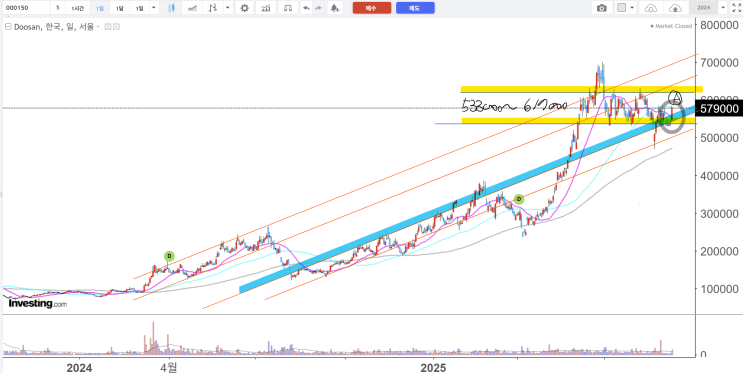This screenshot has width=743, height=373.
Task: Select the highlighted blue 1일 interval
Action: click(x=99, y=8)
